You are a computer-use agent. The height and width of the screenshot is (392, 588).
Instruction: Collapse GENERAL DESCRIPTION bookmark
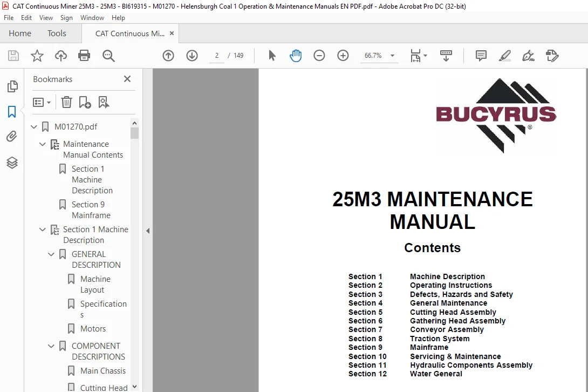click(x=51, y=254)
